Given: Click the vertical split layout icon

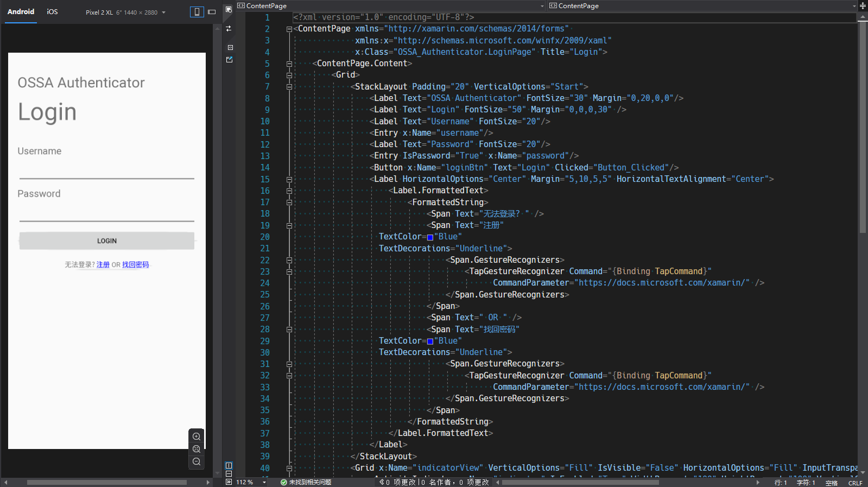Looking at the screenshot, I should tap(229, 465).
